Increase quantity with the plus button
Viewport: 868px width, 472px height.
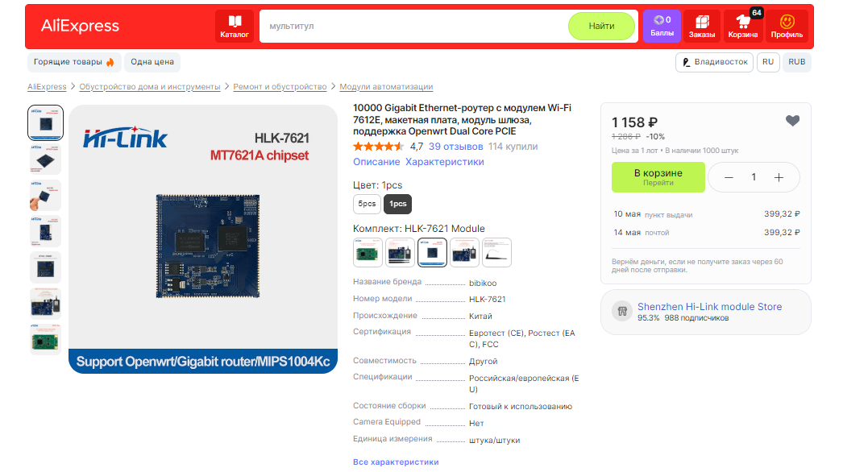point(779,177)
